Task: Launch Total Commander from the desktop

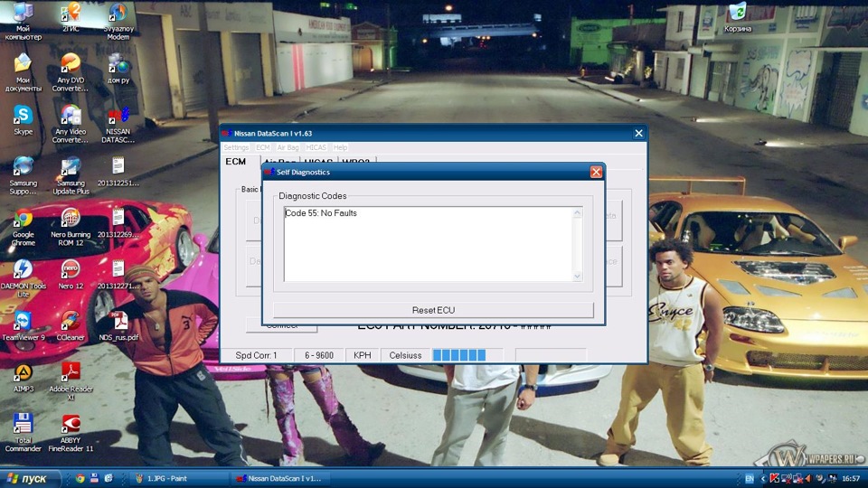Action: pyautogui.click(x=23, y=433)
